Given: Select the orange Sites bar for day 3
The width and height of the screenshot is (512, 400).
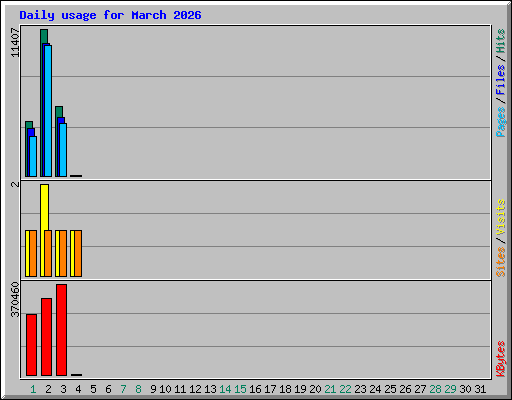Looking at the screenshot, I should 63,253.
